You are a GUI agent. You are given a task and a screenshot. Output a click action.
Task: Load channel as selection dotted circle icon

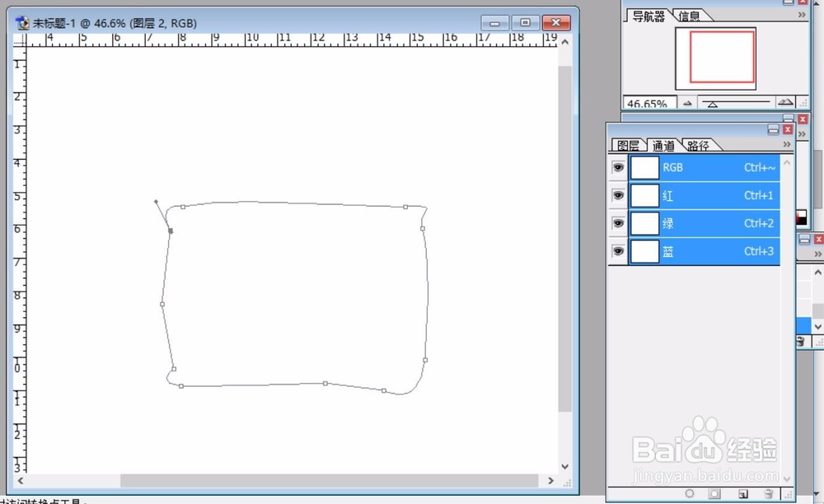(690, 493)
